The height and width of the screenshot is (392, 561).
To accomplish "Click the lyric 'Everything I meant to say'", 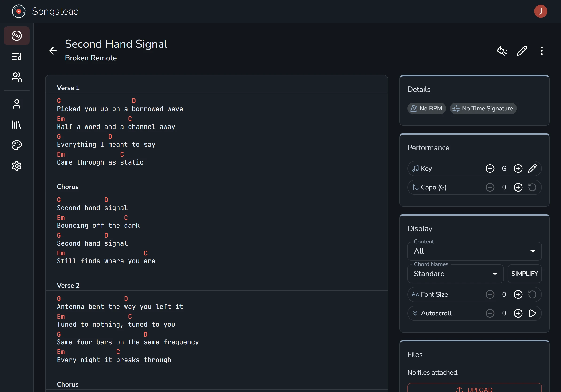I will pyautogui.click(x=106, y=145).
